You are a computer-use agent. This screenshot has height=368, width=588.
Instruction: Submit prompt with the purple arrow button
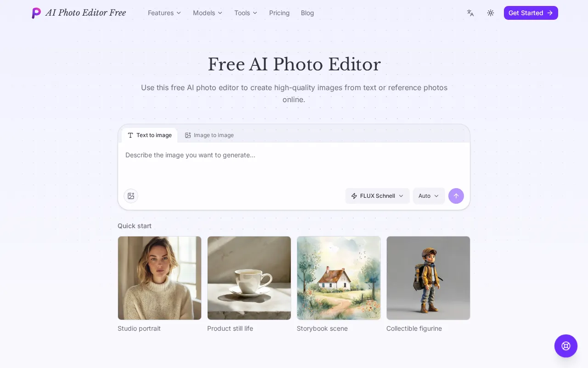click(456, 196)
